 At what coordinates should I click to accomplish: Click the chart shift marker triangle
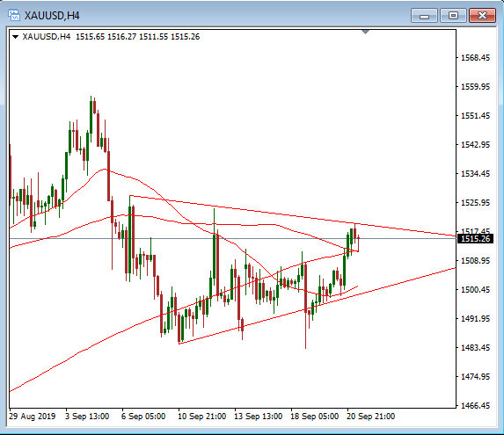coord(365,32)
